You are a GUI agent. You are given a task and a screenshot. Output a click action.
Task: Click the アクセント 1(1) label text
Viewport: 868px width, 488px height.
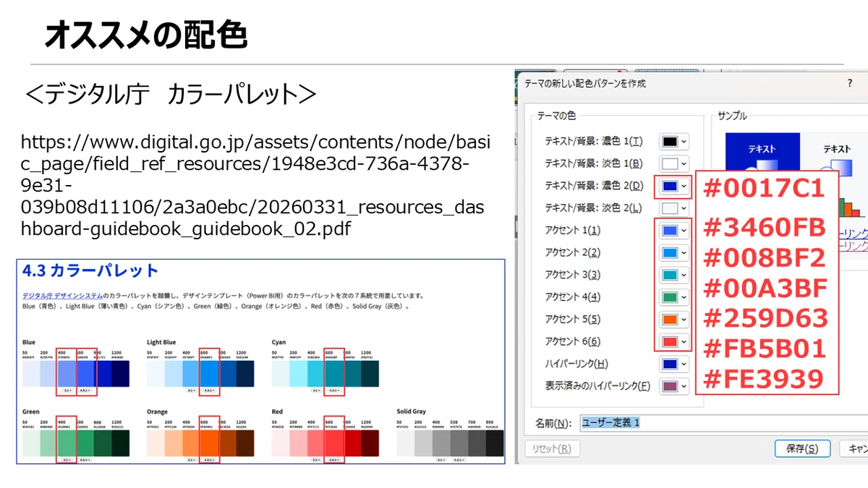click(572, 231)
